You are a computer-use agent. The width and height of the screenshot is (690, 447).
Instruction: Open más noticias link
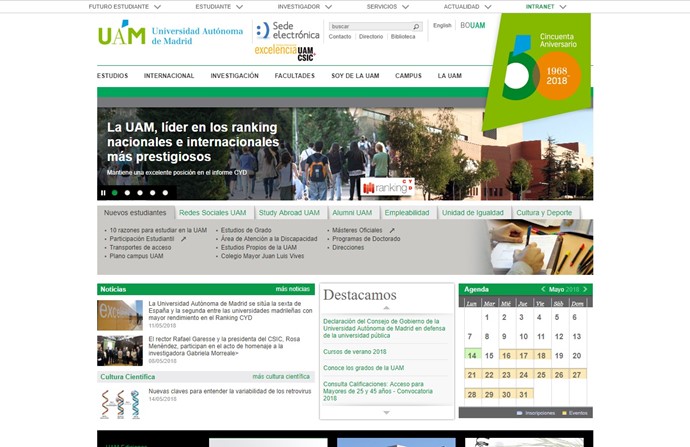(293, 289)
